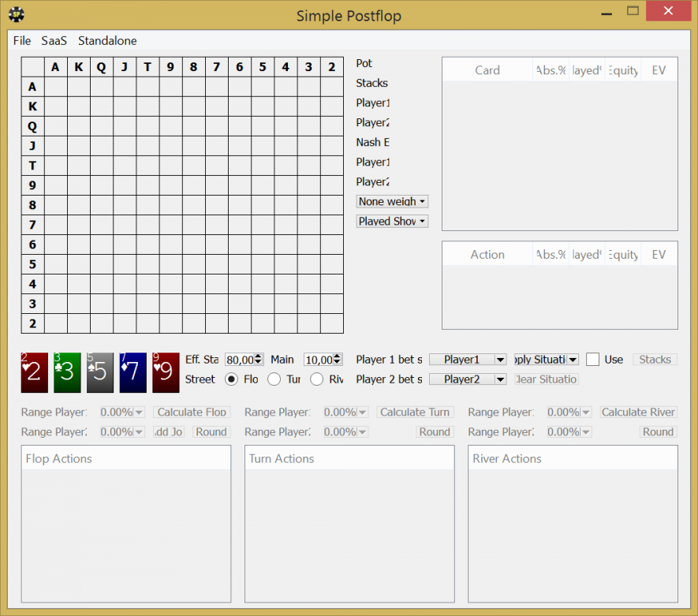Click the EV header in the Card table

click(x=659, y=70)
